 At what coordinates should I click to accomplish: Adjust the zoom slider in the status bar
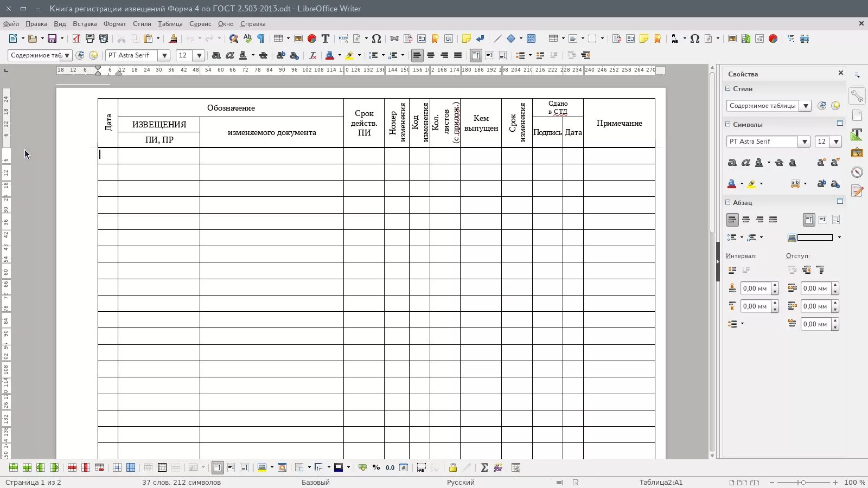(803, 482)
